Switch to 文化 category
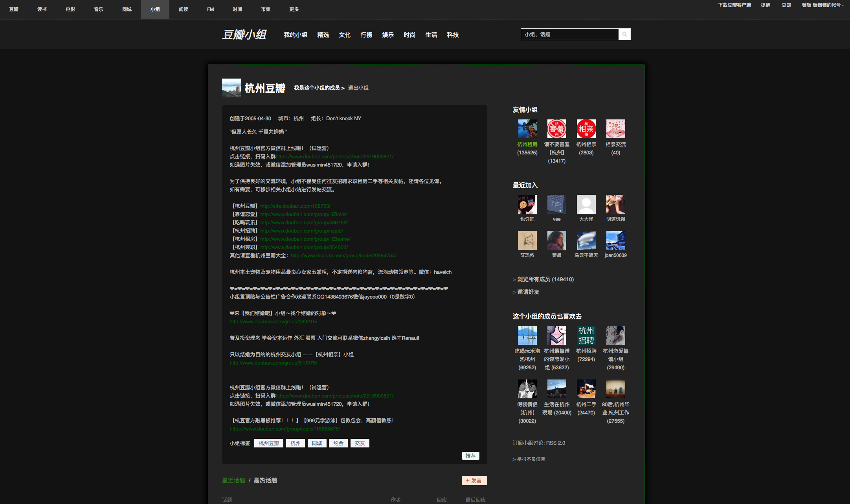850x504 pixels. (345, 35)
